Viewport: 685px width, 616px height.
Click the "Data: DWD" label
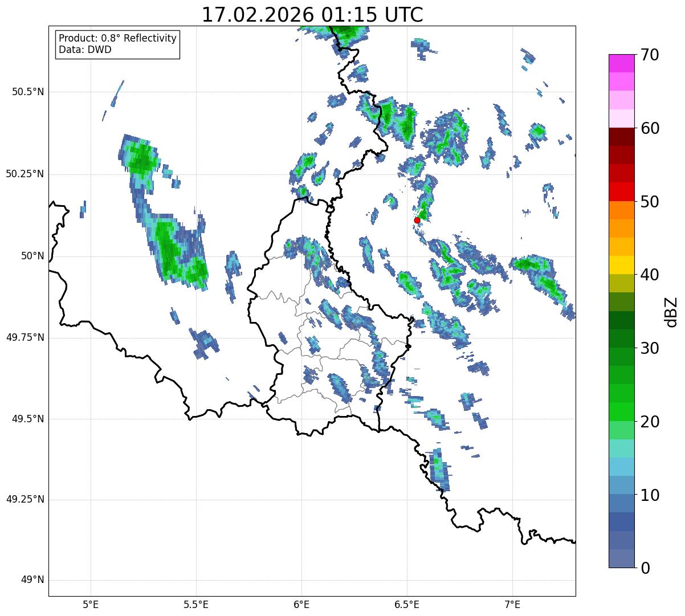(x=85, y=50)
